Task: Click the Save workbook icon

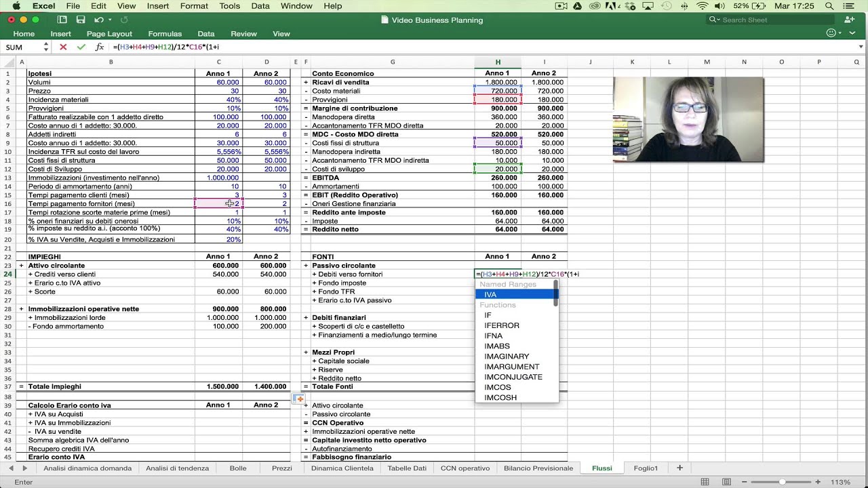Action: point(81,20)
